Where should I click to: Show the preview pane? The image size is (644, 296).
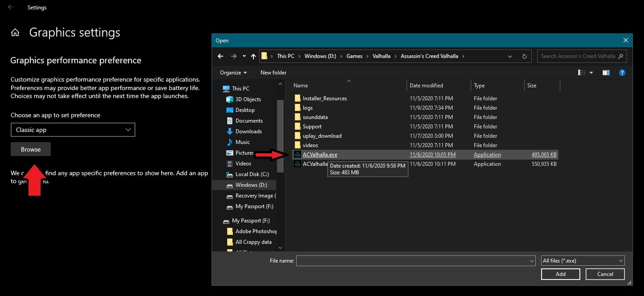coord(606,73)
